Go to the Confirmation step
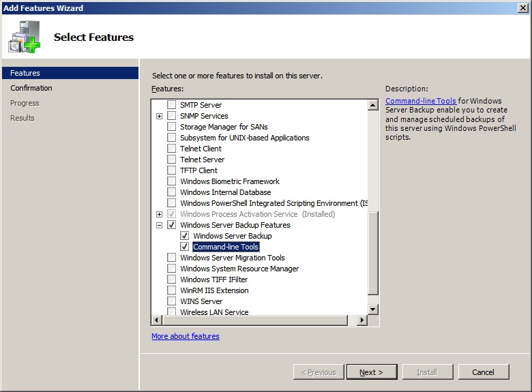The width and height of the screenshot is (532, 392). coord(31,88)
